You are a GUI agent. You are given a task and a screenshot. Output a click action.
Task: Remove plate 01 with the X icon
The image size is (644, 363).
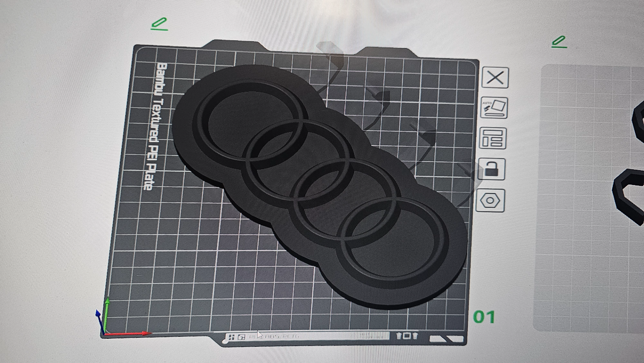495,78
